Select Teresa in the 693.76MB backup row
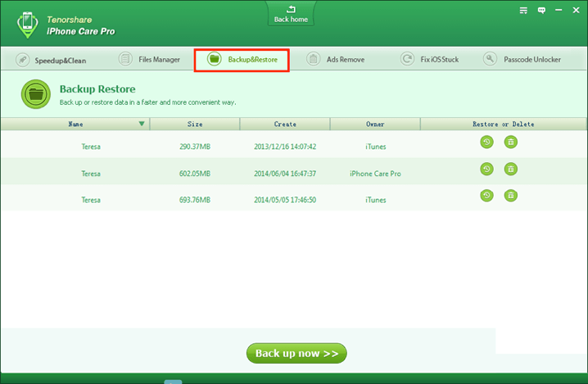 click(91, 200)
